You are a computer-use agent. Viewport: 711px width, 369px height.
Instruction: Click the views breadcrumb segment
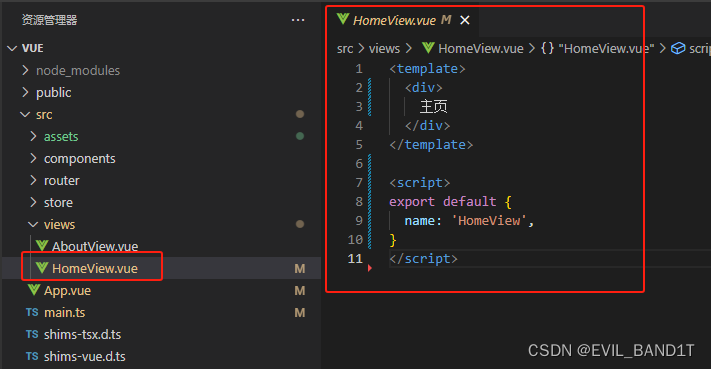click(384, 49)
